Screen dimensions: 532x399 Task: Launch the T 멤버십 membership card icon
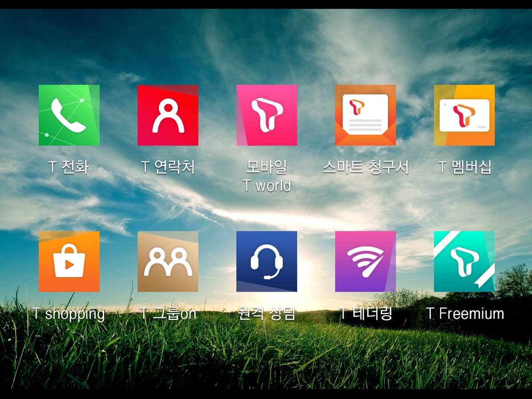click(464, 115)
